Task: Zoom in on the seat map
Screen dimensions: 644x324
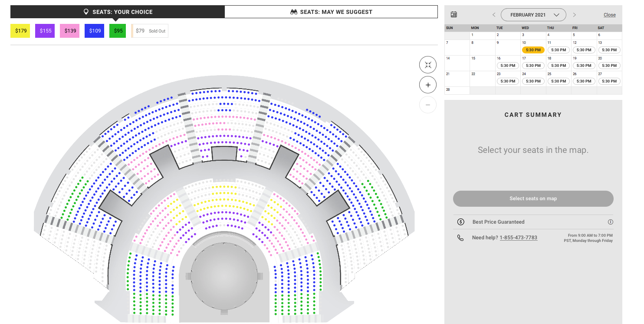Action: (428, 85)
